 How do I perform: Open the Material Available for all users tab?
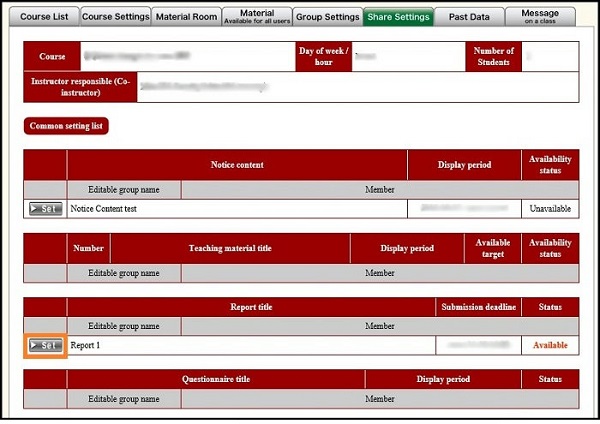click(257, 16)
